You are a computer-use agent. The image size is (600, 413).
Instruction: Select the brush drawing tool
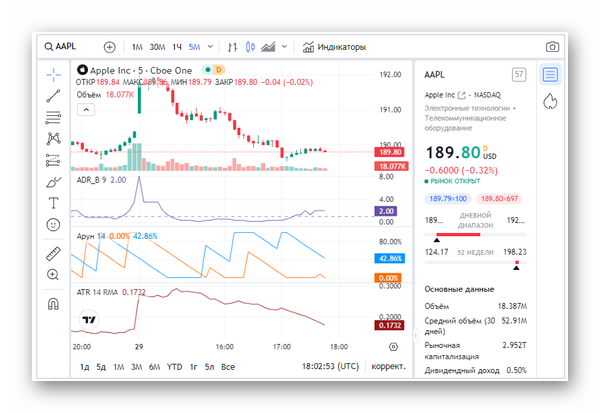[54, 182]
